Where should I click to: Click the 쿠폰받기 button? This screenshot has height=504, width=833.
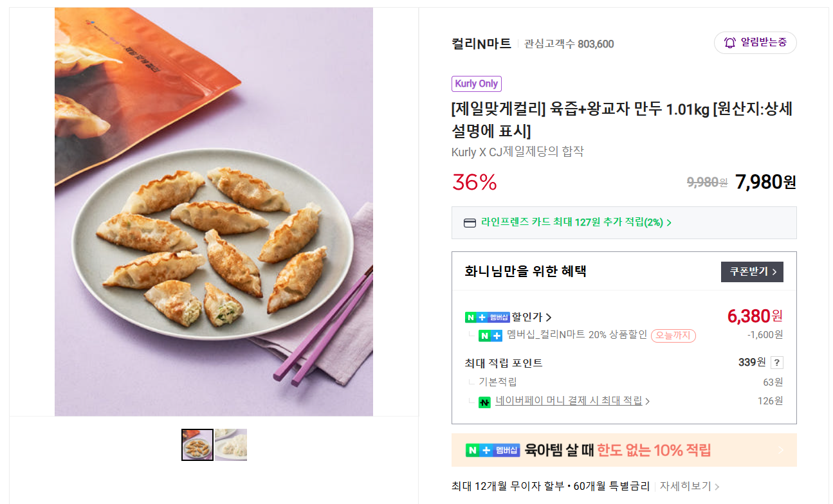coord(751,271)
